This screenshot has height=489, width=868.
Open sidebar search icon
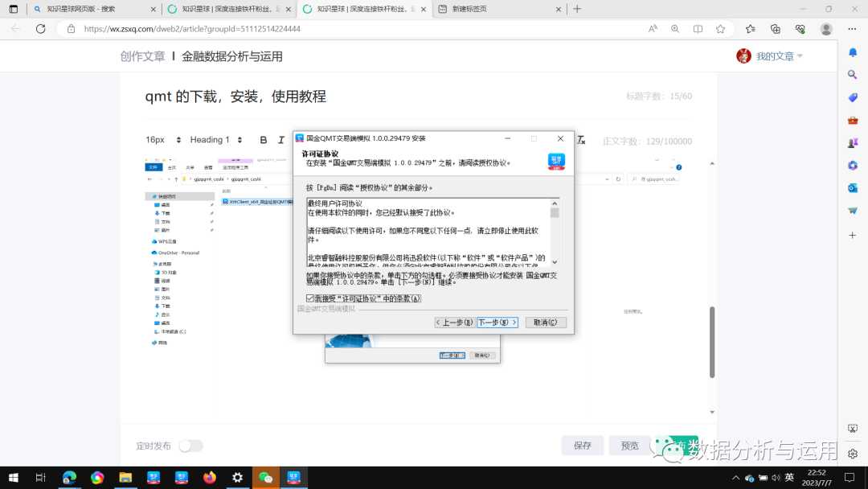click(x=853, y=75)
